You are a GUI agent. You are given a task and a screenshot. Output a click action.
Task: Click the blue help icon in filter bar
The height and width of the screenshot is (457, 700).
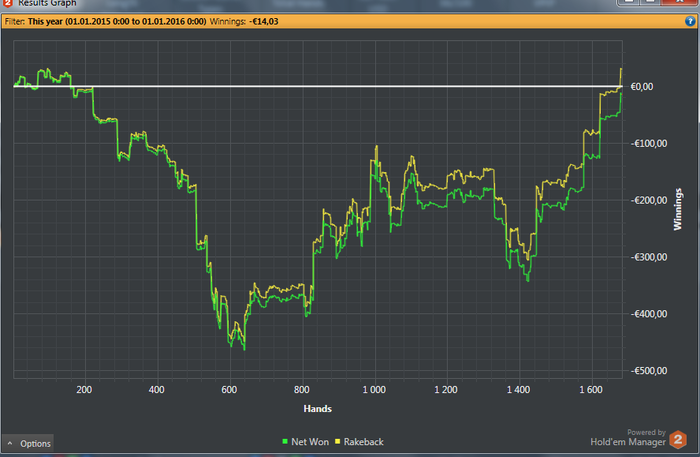pyautogui.click(x=690, y=21)
